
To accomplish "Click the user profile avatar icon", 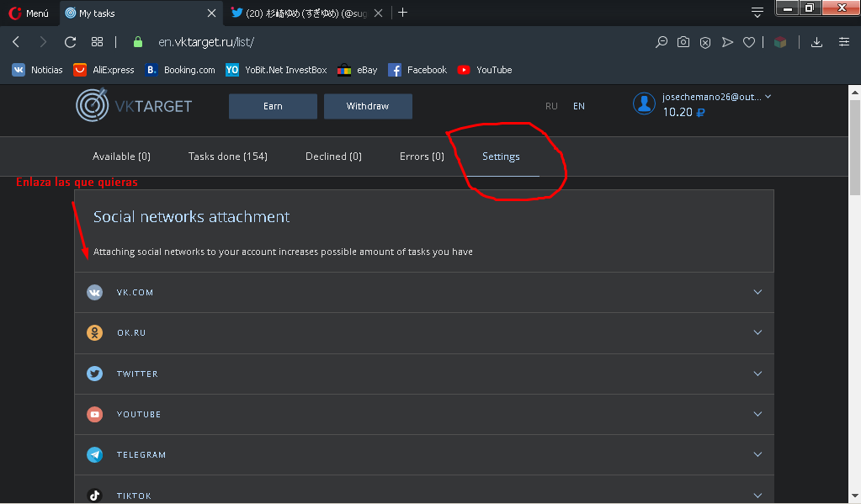I will click(644, 103).
